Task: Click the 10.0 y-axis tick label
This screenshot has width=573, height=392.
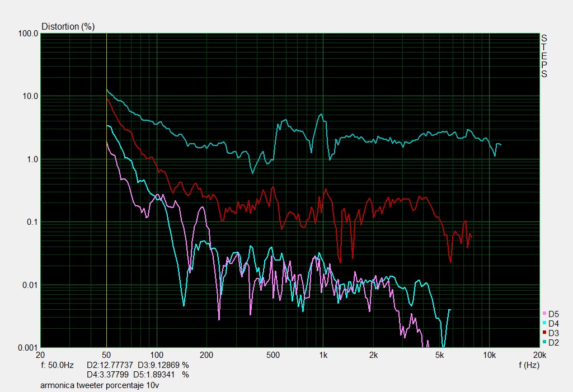Action: click(x=30, y=96)
